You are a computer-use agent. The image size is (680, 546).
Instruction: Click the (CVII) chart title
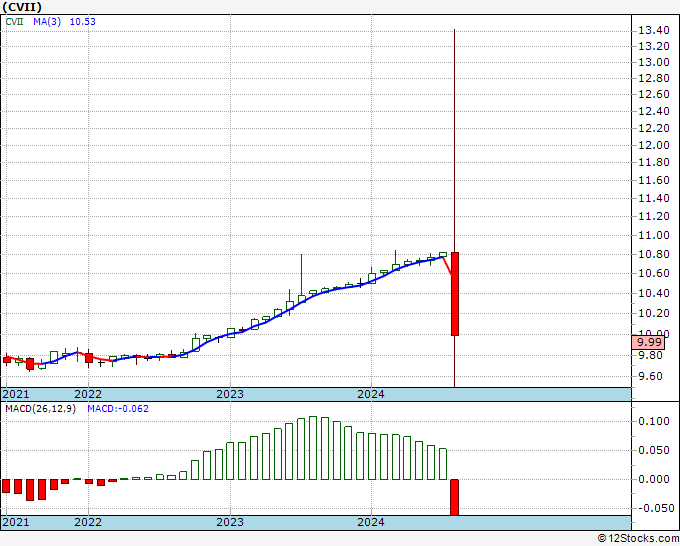coord(22,7)
